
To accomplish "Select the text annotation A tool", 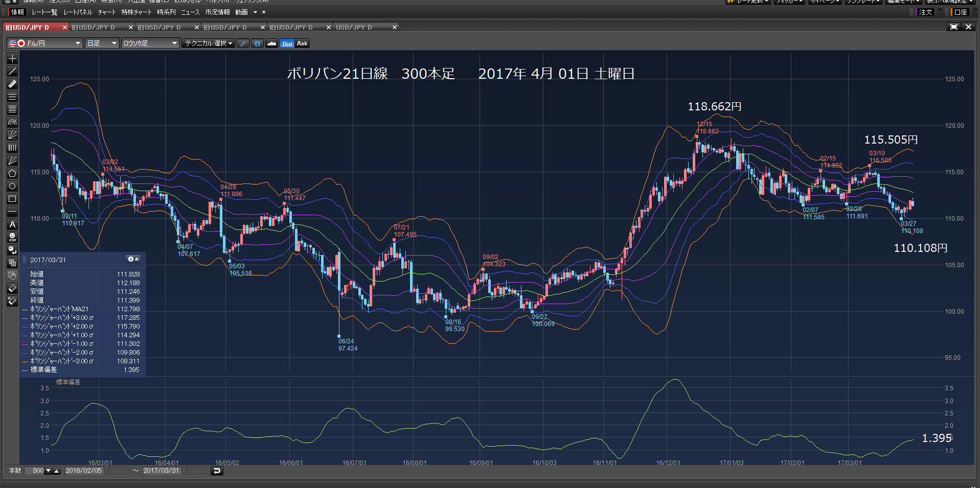I will (12, 224).
